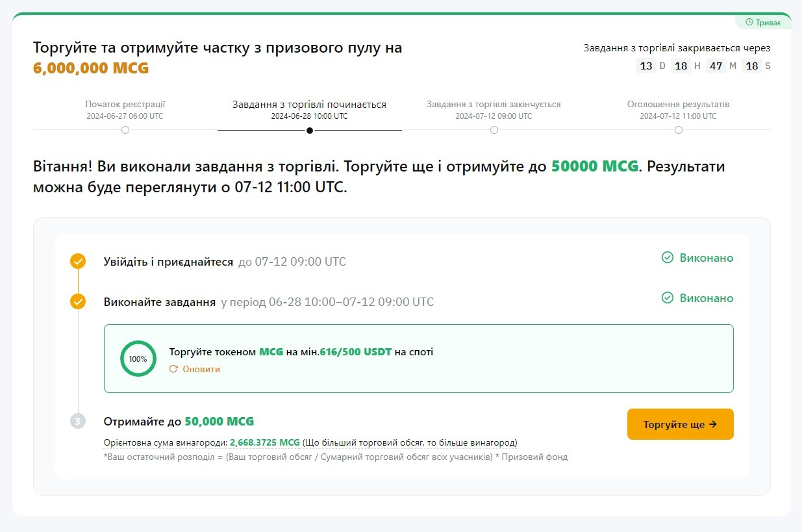Click the green Виконано check icon, first row

667,258
